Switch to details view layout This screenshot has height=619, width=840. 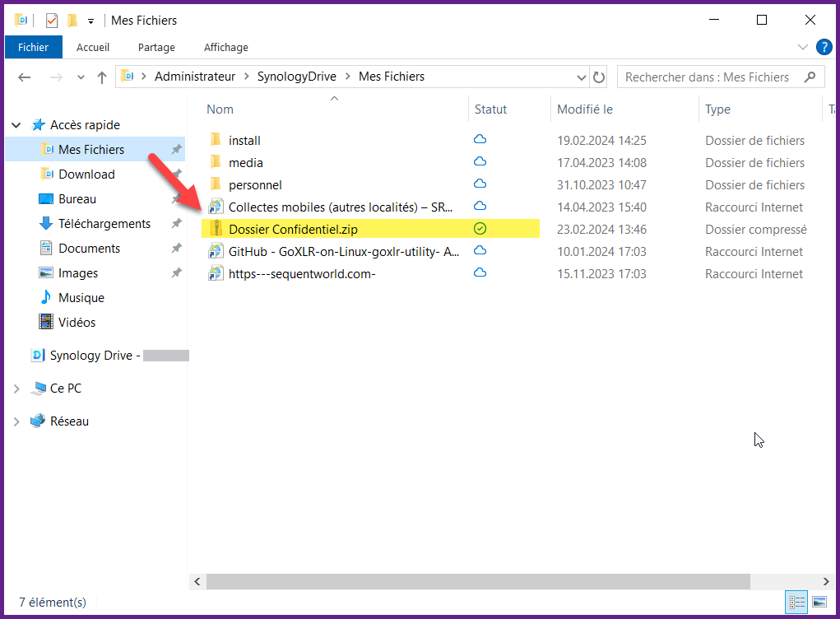796,603
